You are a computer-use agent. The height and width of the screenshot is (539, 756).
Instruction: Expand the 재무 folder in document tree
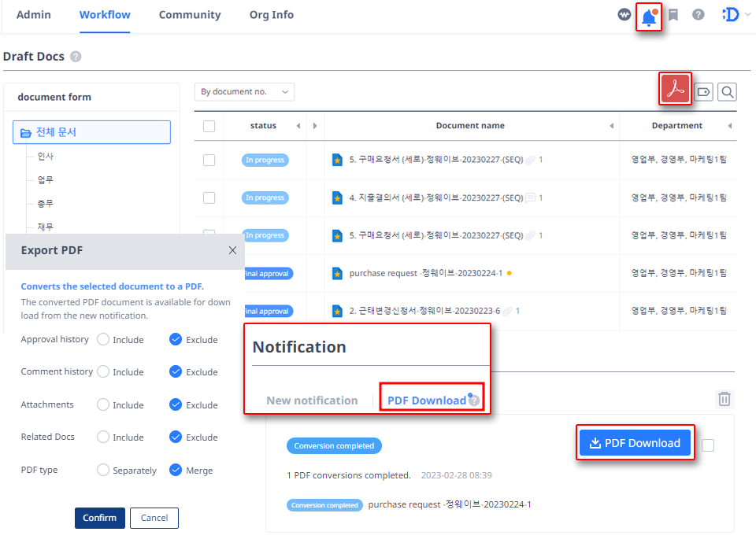pyautogui.click(x=45, y=227)
